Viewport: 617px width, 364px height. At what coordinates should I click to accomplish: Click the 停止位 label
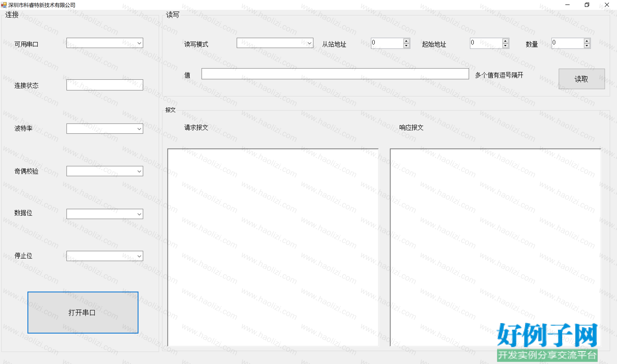pos(24,256)
